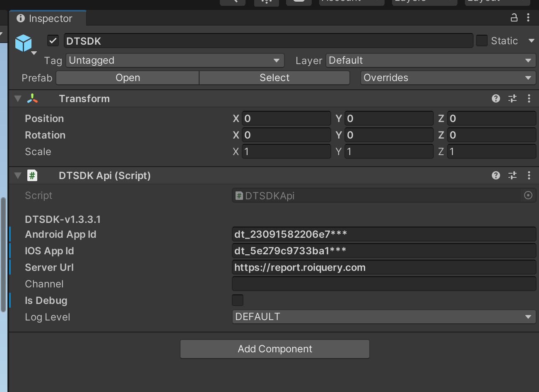
Task: Click the Rotation Z field
Action: [x=492, y=135]
